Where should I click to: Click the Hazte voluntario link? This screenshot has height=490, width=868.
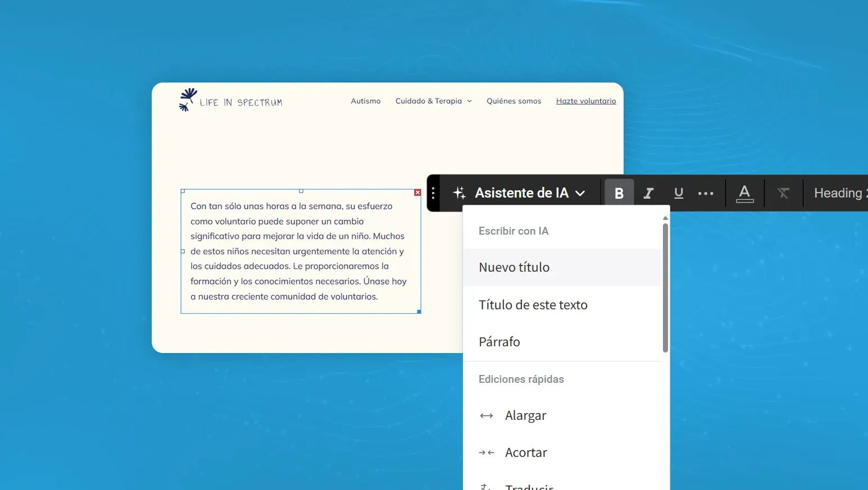point(586,101)
